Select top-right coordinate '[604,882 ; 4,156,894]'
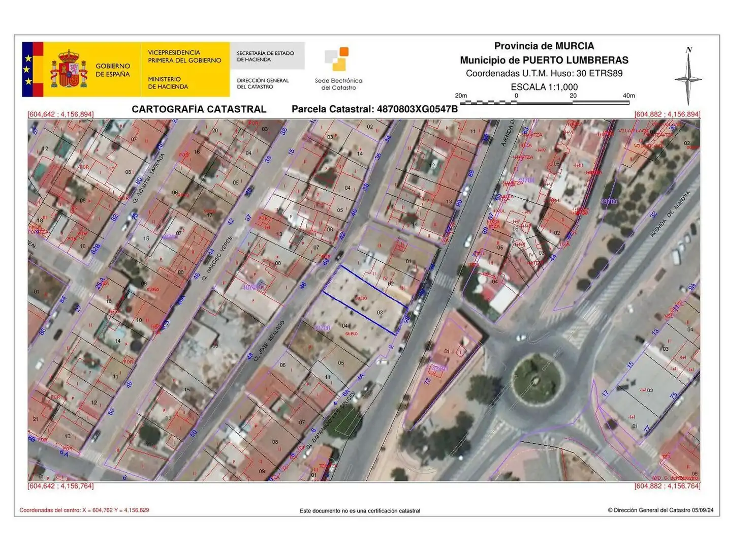 coord(667,114)
